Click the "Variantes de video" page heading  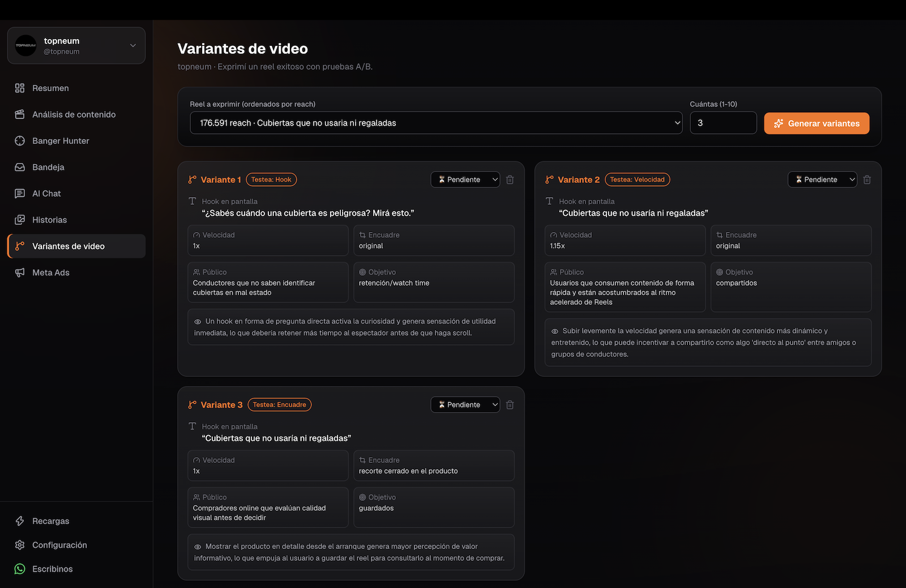pos(242,49)
